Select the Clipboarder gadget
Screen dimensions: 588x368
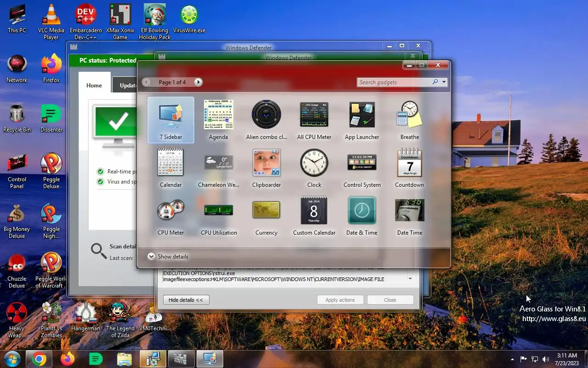pos(266,167)
